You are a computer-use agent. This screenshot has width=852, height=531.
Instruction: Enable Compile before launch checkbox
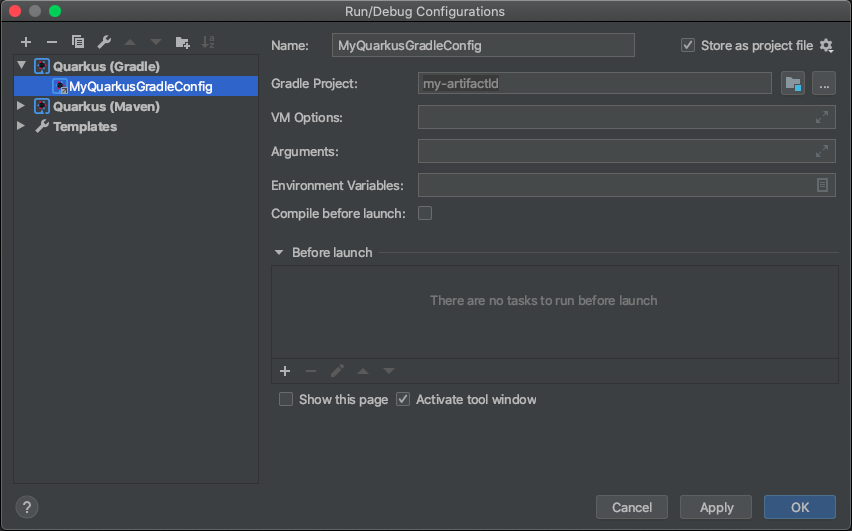click(x=425, y=213)
